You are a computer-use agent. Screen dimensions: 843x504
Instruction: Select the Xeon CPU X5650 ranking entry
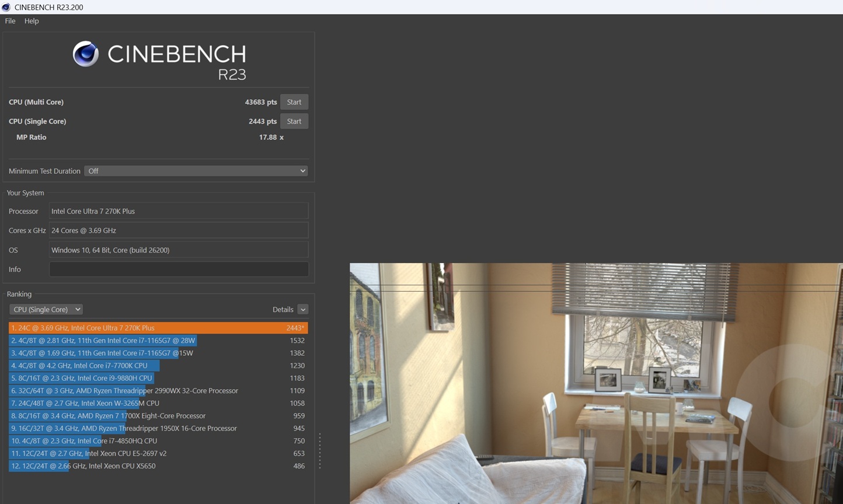coord(83,466)
